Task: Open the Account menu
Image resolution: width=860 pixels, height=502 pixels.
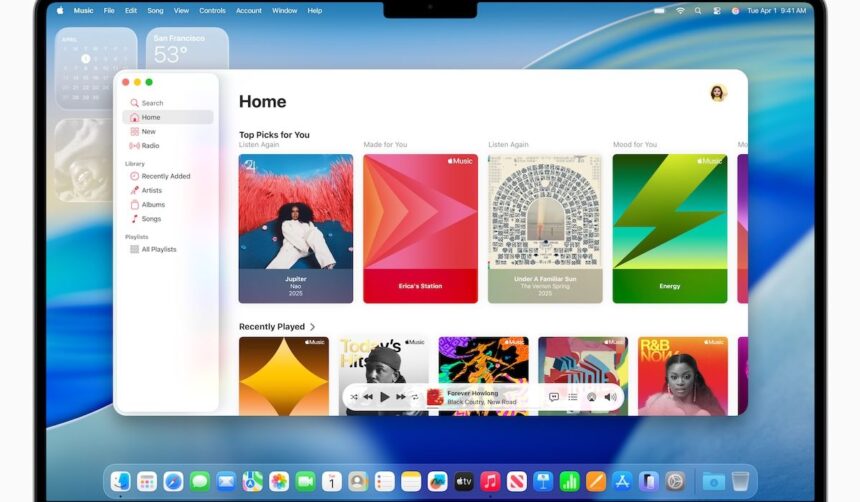Action: tap(248, 10)
